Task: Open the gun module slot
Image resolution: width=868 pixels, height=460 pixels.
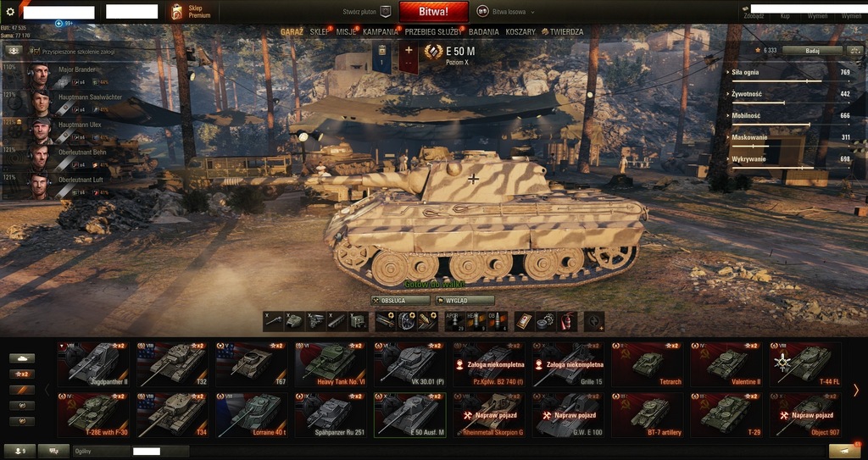Action: 274,322
